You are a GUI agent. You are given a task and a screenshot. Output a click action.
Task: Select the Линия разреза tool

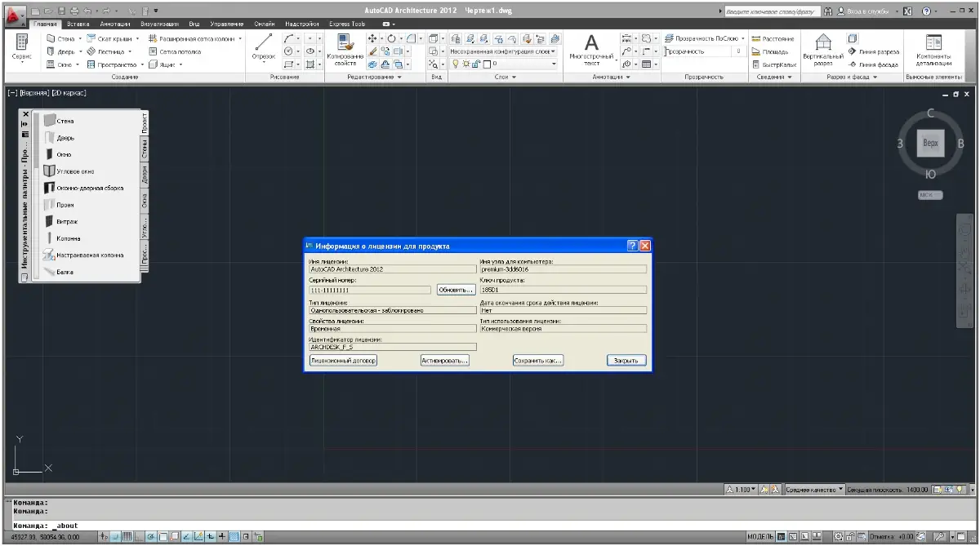point(874,51)
